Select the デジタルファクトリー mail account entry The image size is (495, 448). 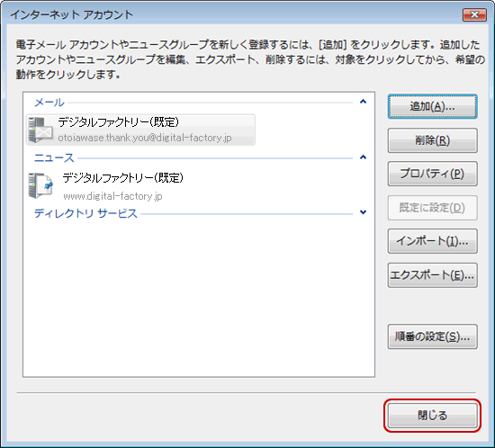[140, 130]
